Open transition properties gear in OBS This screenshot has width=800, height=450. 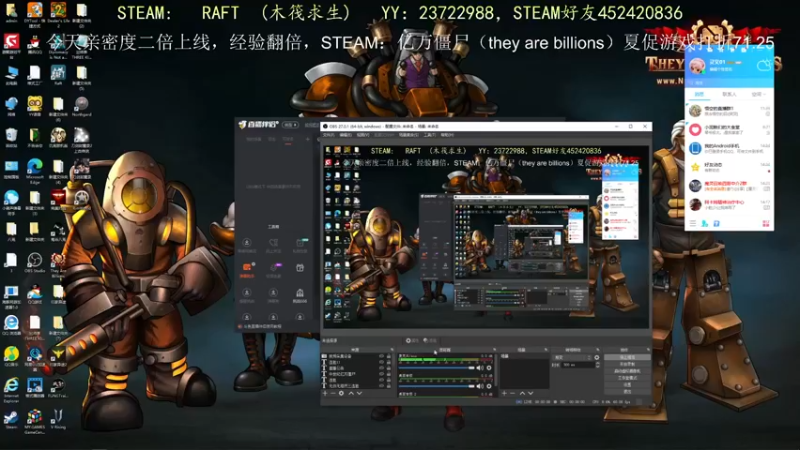[x=596, y=357]
